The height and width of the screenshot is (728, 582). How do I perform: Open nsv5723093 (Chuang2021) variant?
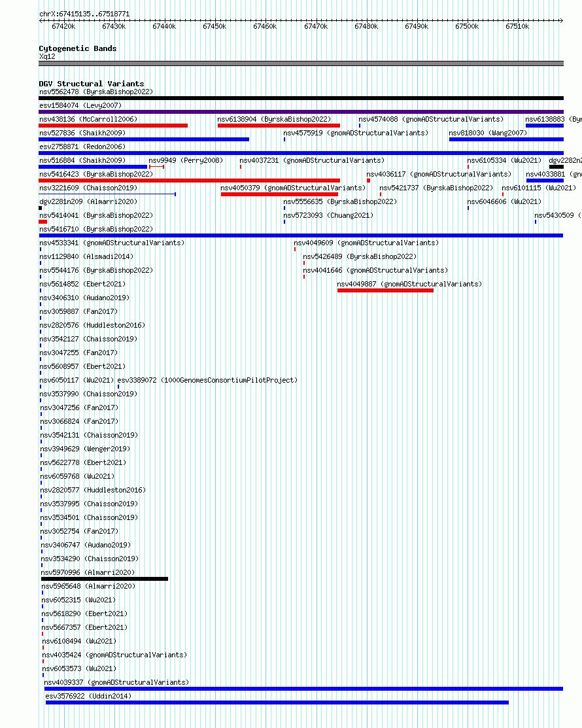[x=328, y=215]
